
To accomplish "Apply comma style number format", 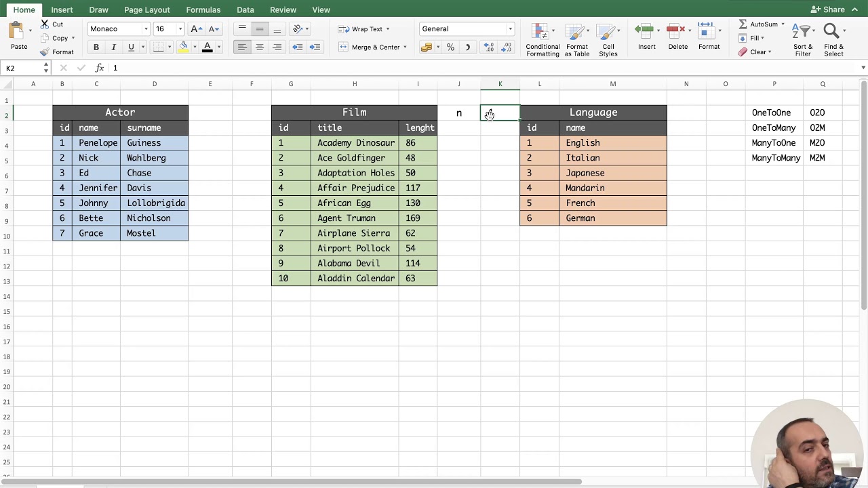I will (x=467, y=47).
